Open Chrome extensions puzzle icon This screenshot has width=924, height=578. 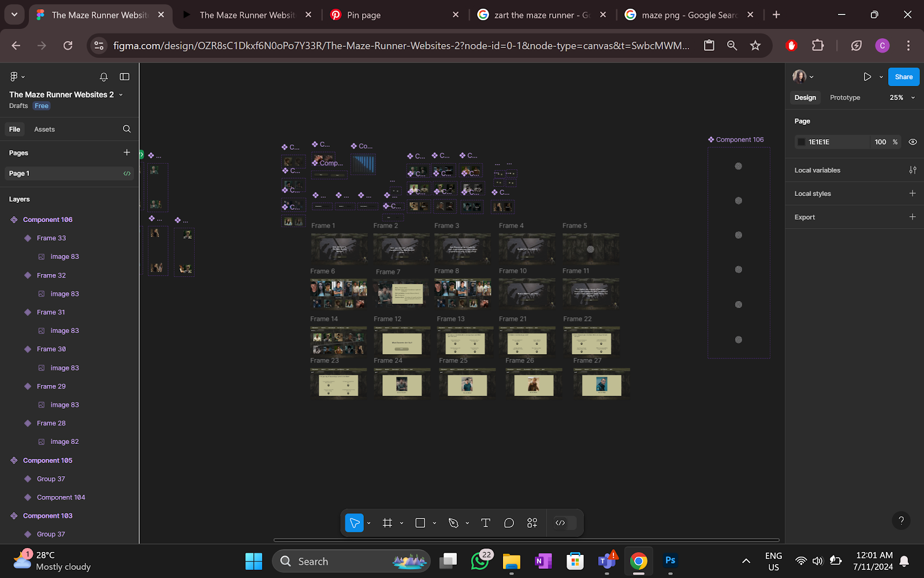[x=818, y=46]
